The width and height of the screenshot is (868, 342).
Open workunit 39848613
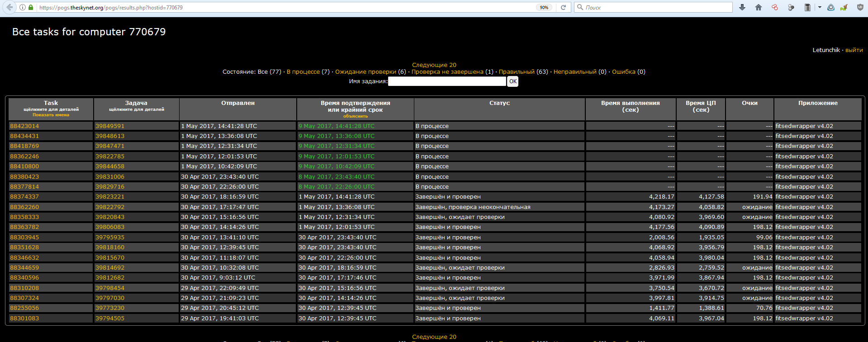[110, 136]
